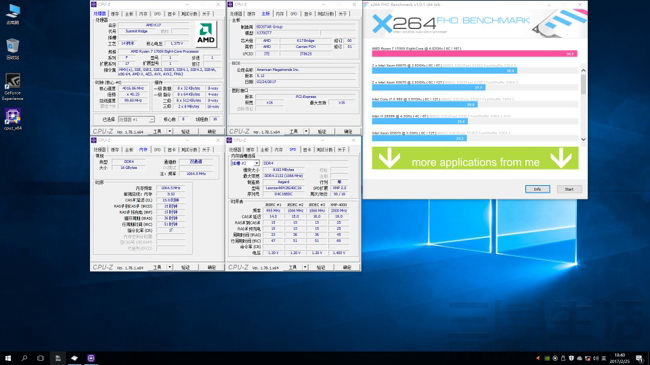Select 测试分数 tab in the SPD CPU-Z window
This screenshot has width=650, height=365.
click(325, 150)
